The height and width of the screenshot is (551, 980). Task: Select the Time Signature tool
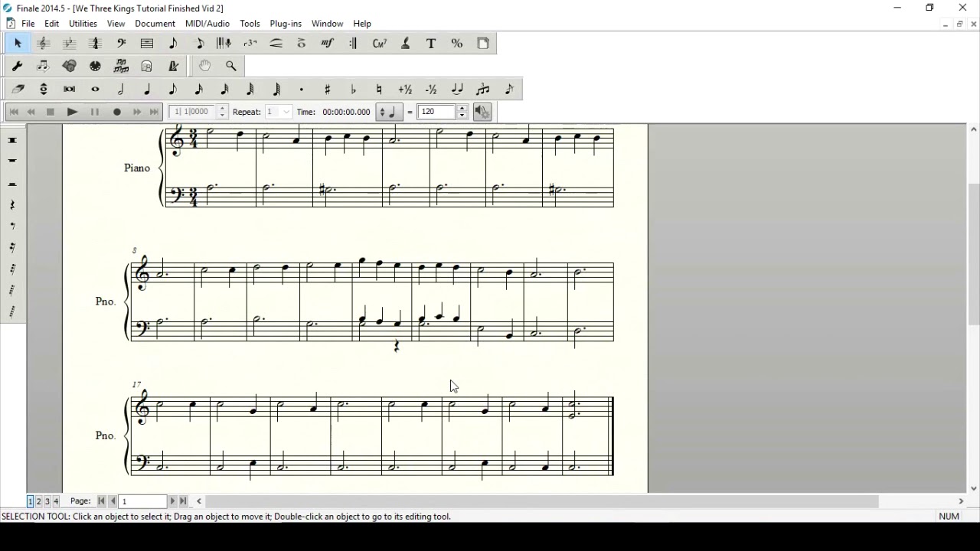point(96,44)
